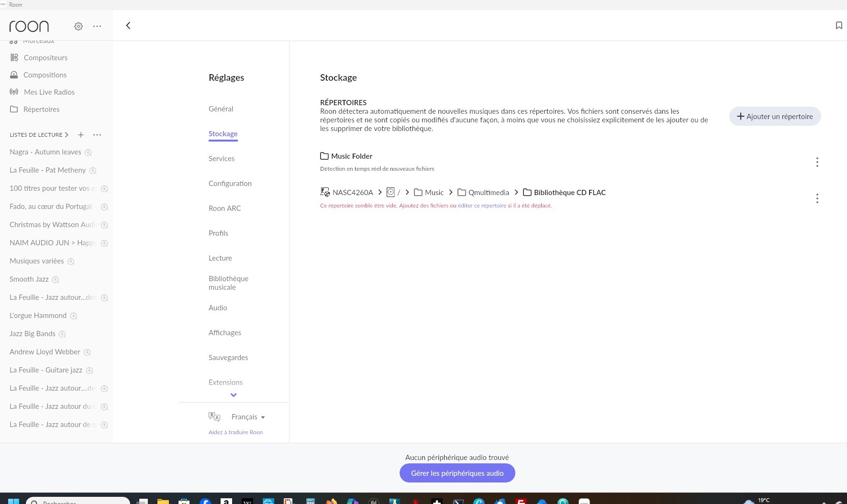Click the Bibliothèque CD FLAC folder breadcrumb
This screenshot has width=847, height=504.
coord(565,192)
